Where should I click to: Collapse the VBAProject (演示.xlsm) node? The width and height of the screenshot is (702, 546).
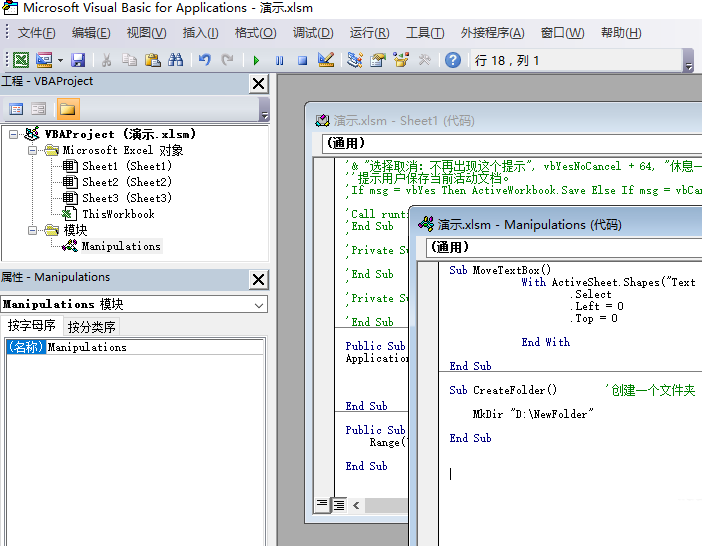13,134
